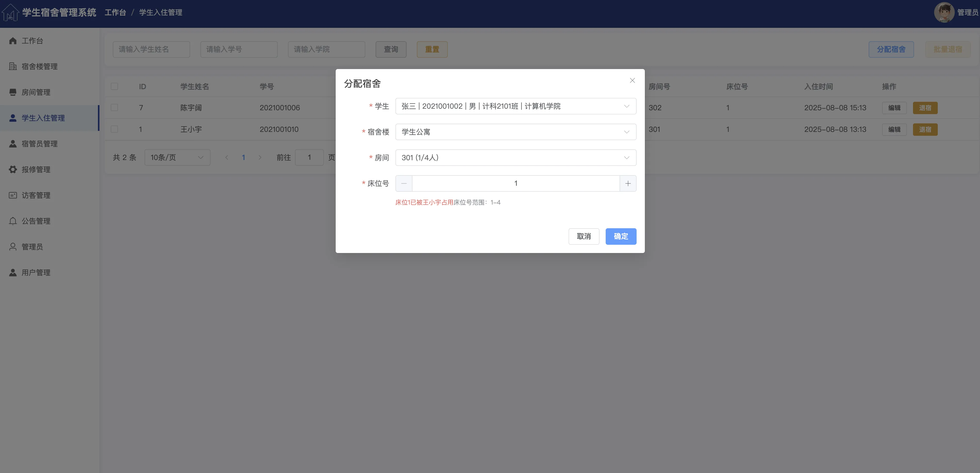Close the 分配宿舍 dialog with X

pyautogui.click(x=632, y=80)
